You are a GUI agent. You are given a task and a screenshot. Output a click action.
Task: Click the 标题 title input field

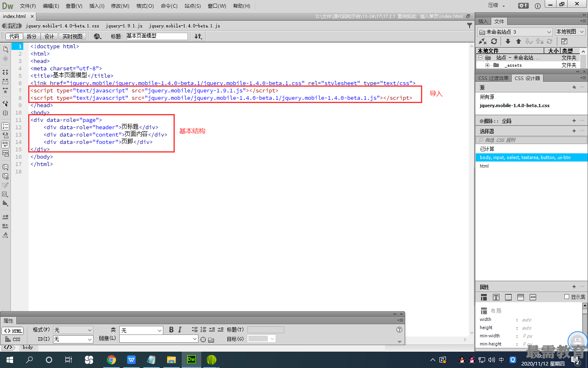click(x=157, y=36)
